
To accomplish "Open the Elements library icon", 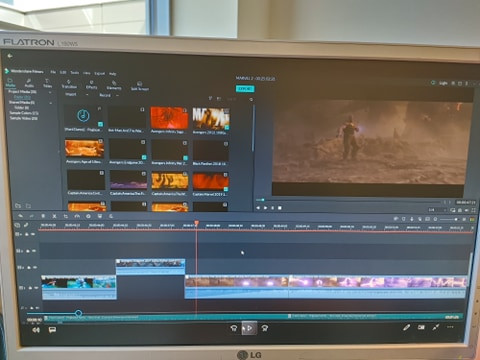I will pyautogui.click(x=114, y=85).
